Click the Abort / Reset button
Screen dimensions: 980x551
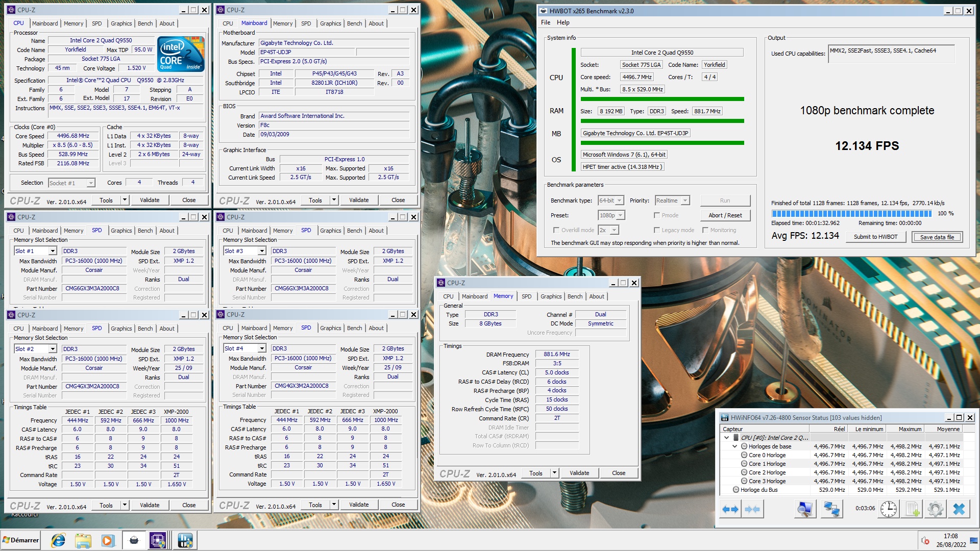(x=725, y=215)
